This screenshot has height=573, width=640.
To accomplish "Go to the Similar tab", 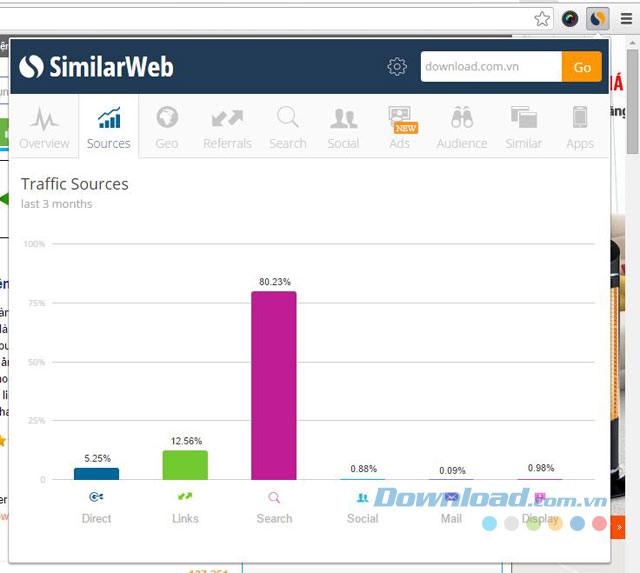I will pos(524,127).
